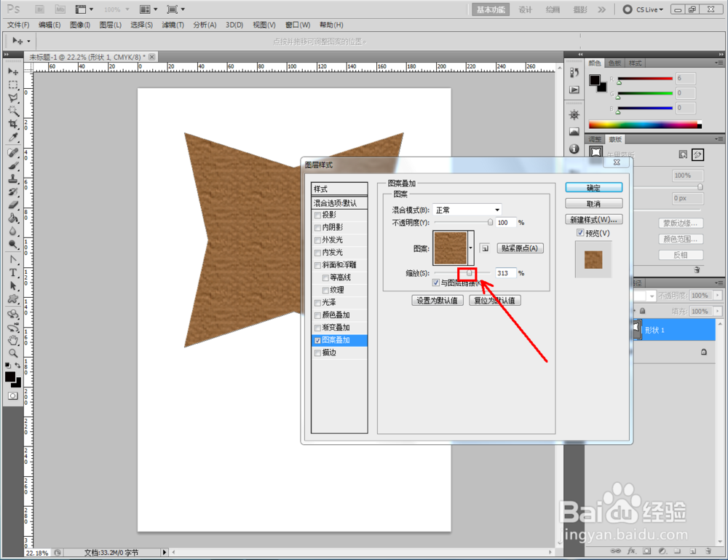Click the 确定 OK button
728x560 pixels.
pos(594,188)
